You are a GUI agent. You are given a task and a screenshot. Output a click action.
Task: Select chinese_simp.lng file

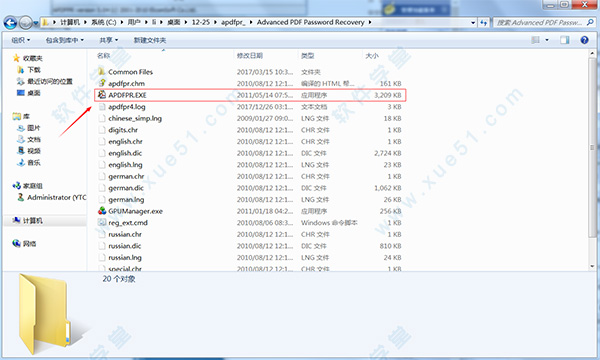coord(135,118)
